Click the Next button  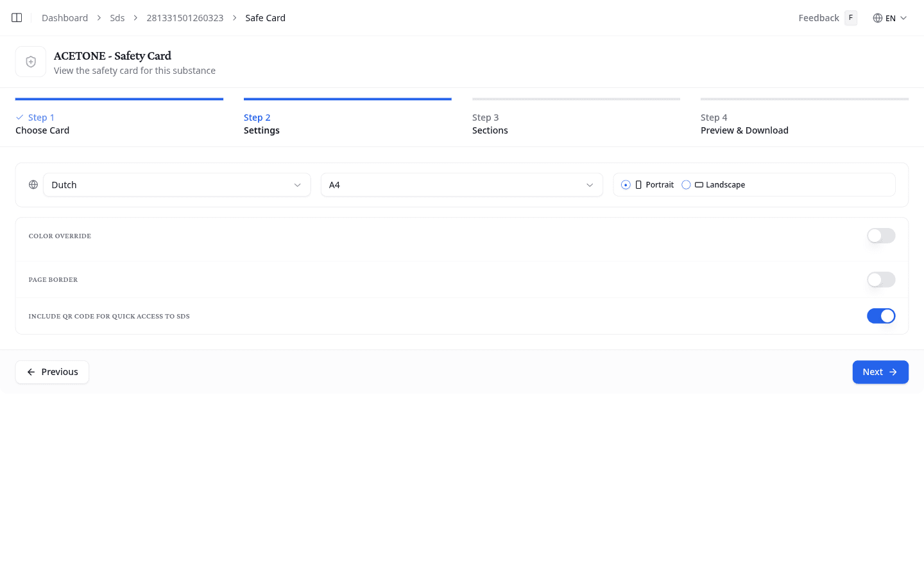(880, 372)
